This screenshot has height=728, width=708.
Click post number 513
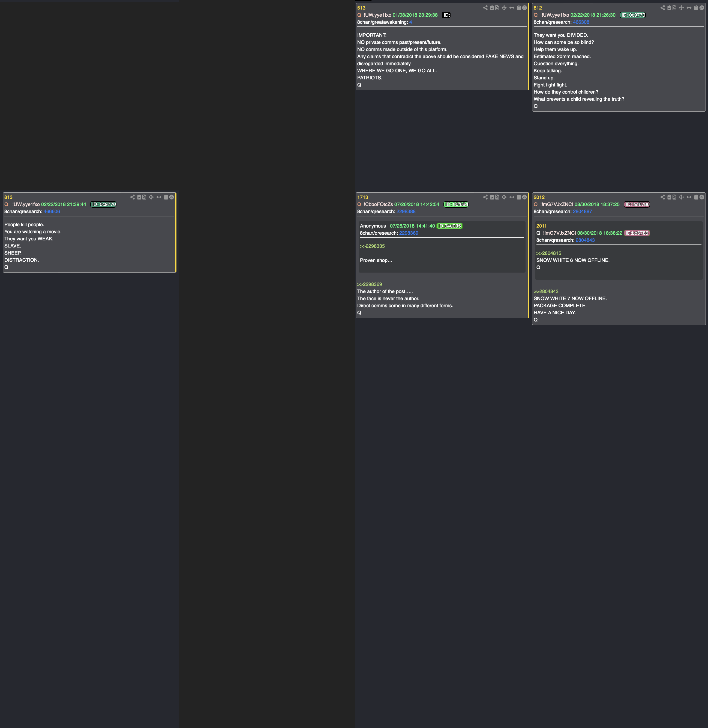pos(361,8)
